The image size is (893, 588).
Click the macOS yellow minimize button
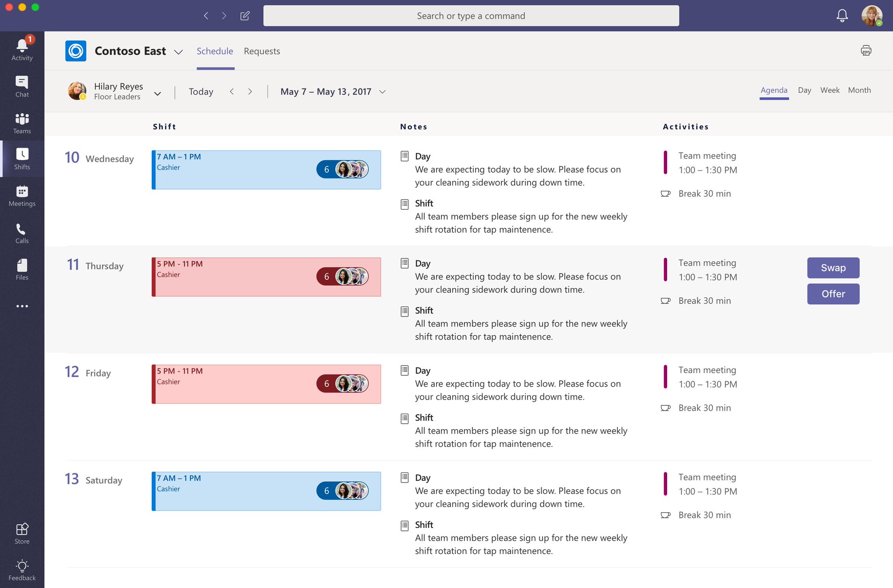click(22, 7)
